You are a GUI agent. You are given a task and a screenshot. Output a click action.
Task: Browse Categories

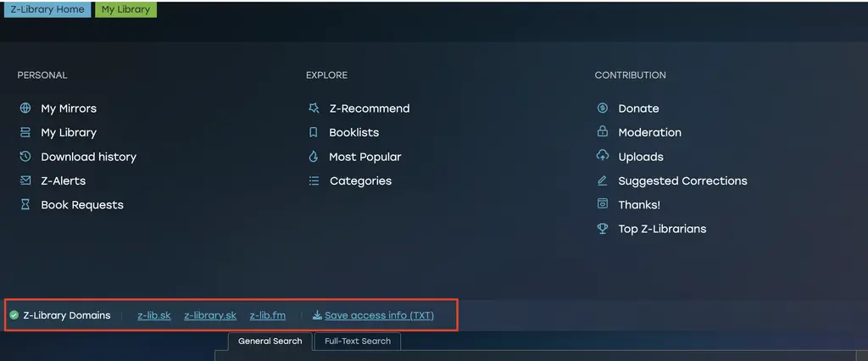[x=360, y=180]
